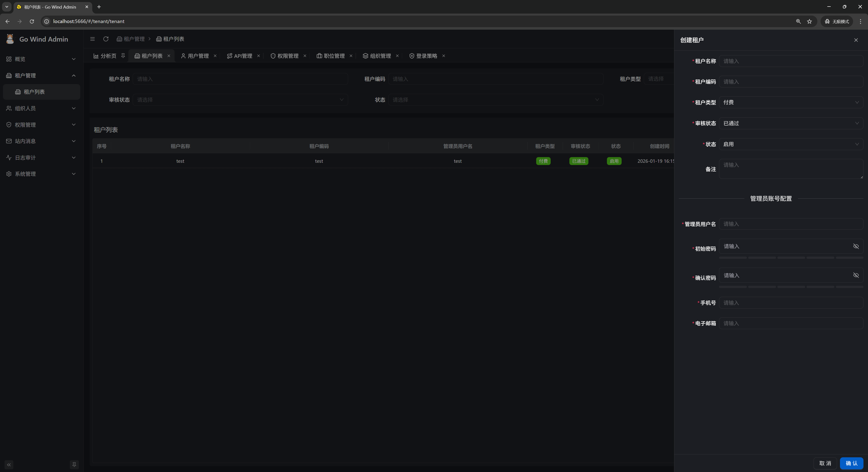
Task: Collapse the 租户管理 sidebar menu
Action: [x=42, y=76]
